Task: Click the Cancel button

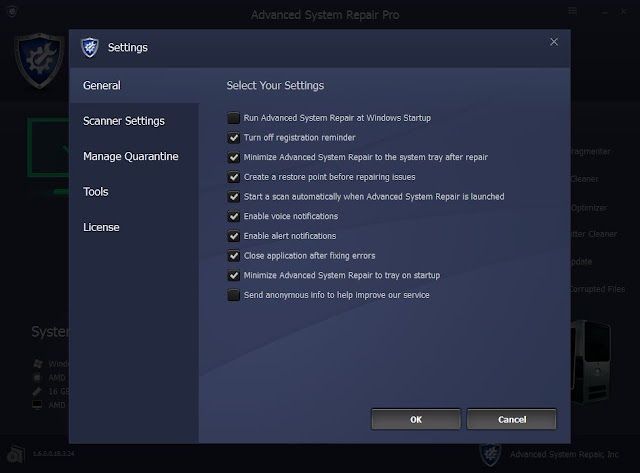Action: pyautogui.click(x=511, y=419)
